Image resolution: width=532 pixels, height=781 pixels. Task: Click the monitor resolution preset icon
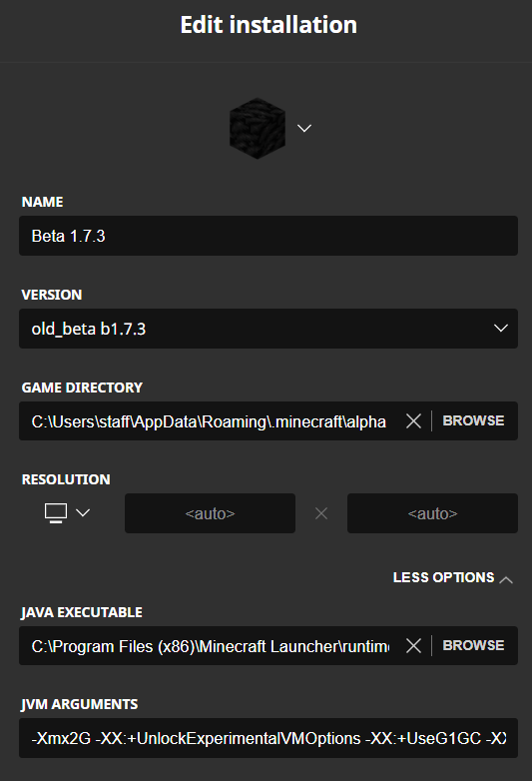coord(56,513)
